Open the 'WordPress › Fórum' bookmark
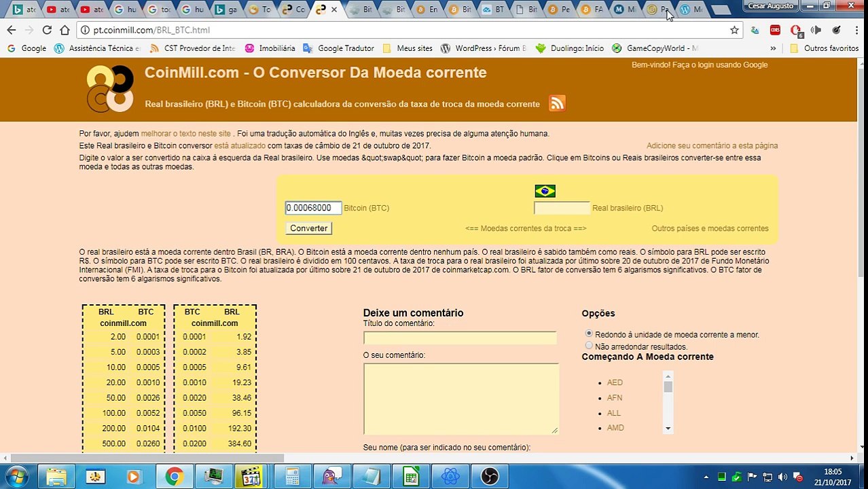Viewport: 868px width, 489px height. point(484,48)
